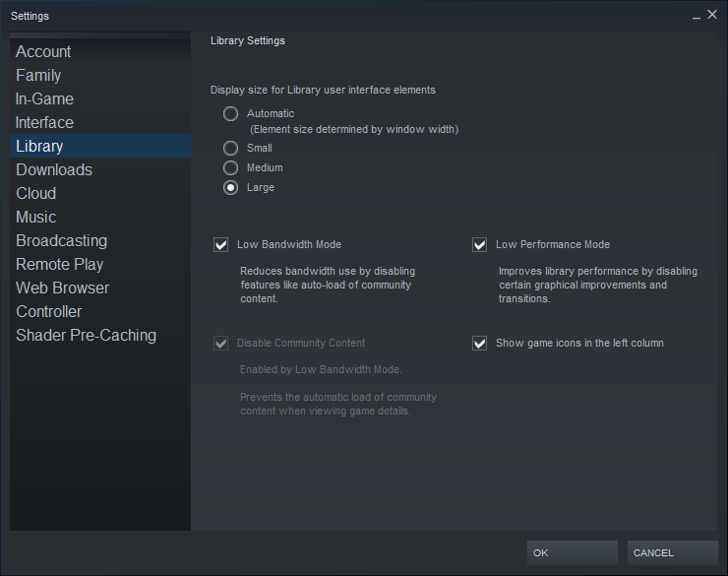Choose the Medium display size option
The height and width of the screenshot is (576, 728).
point(231,167)
